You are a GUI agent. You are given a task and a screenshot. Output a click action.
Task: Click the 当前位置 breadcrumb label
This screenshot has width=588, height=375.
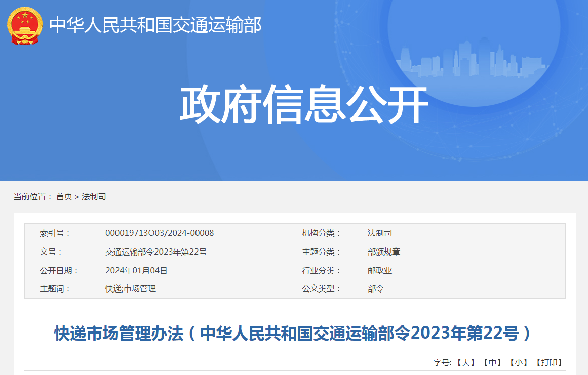[32, 197]
